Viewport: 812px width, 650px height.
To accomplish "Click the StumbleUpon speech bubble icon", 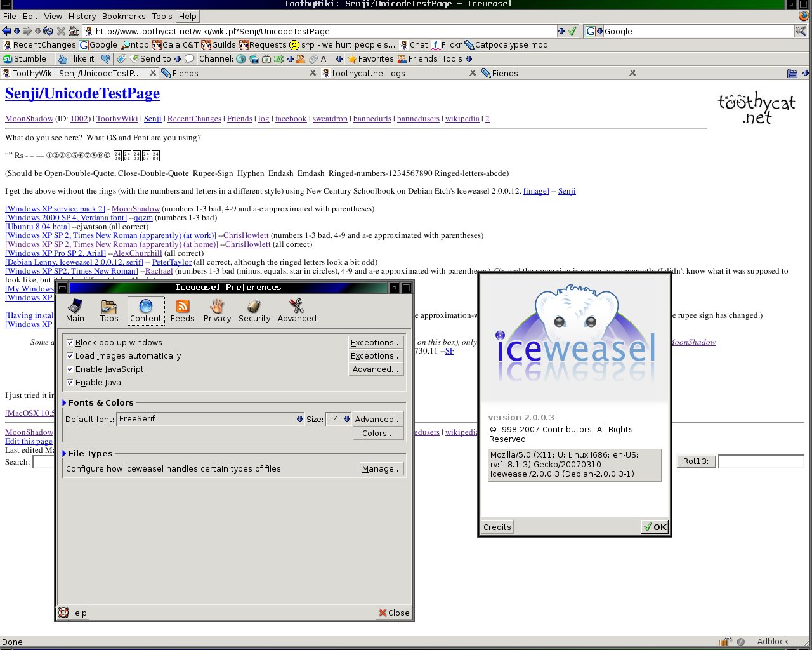I will point(189,59).
